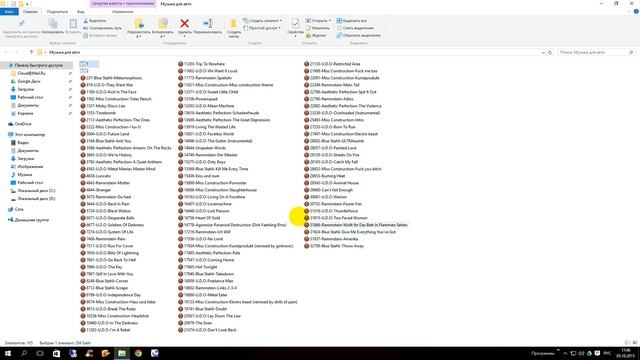This screenshot has width=640, height=360.
Task: Open Task View on the taskbar
Action: [40, 353]
